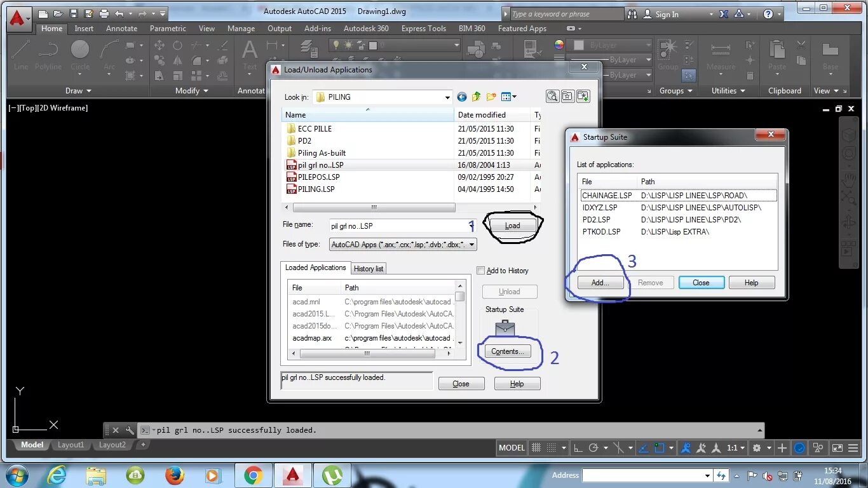Click the customization wrench icon in command line

point(130,430)
